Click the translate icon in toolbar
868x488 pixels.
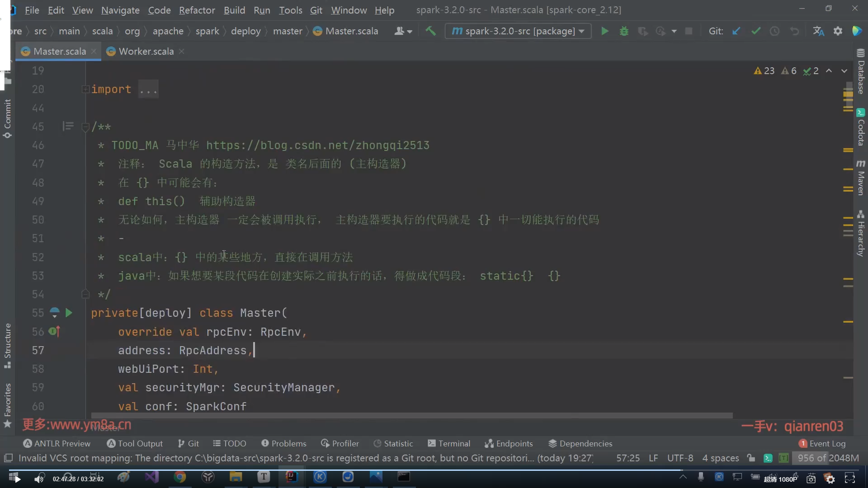pyautogui.click(x=818, y=31)
